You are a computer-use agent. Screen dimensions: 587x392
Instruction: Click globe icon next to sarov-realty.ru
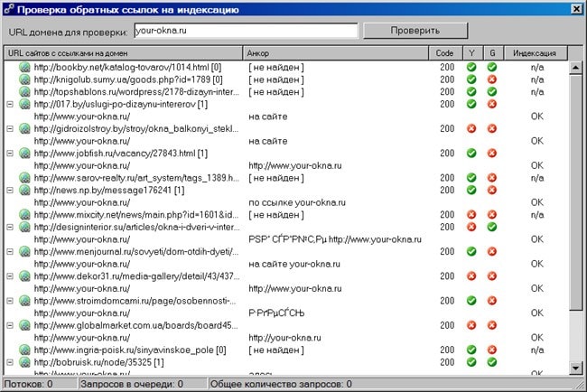24,178
